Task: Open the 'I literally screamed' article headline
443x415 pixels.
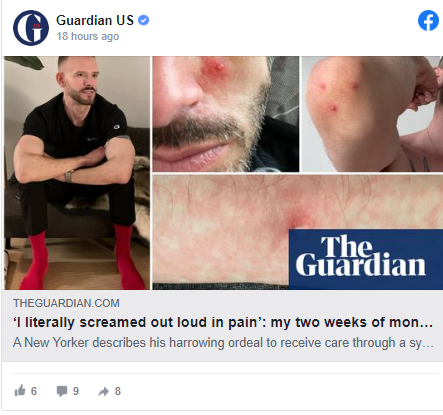Action: tap(223, 322)
